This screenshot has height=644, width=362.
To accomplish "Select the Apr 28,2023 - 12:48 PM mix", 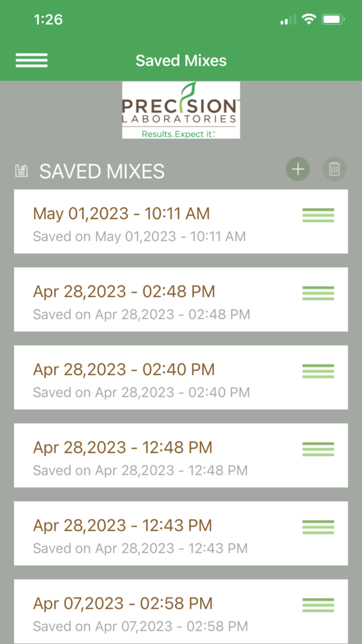I will 123,447.
